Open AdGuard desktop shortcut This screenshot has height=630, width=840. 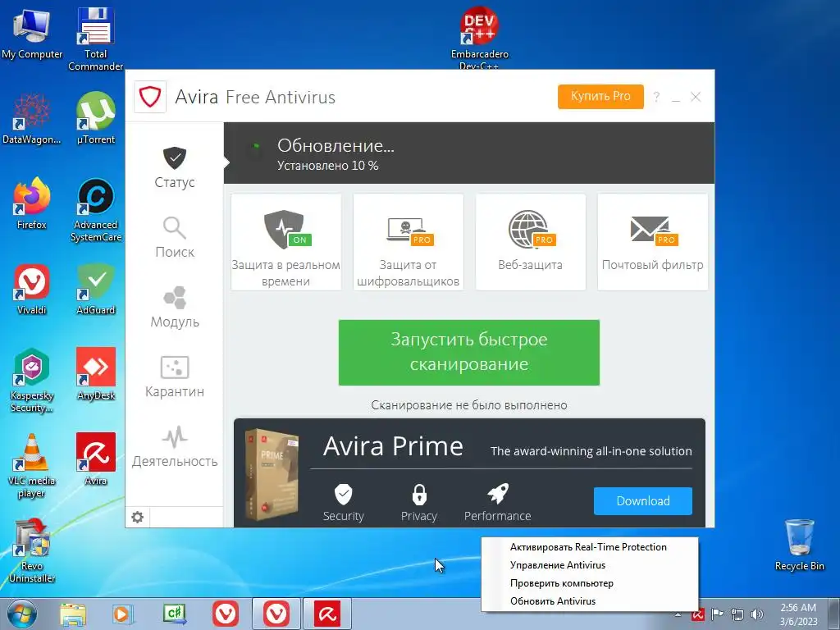[95, 290]
